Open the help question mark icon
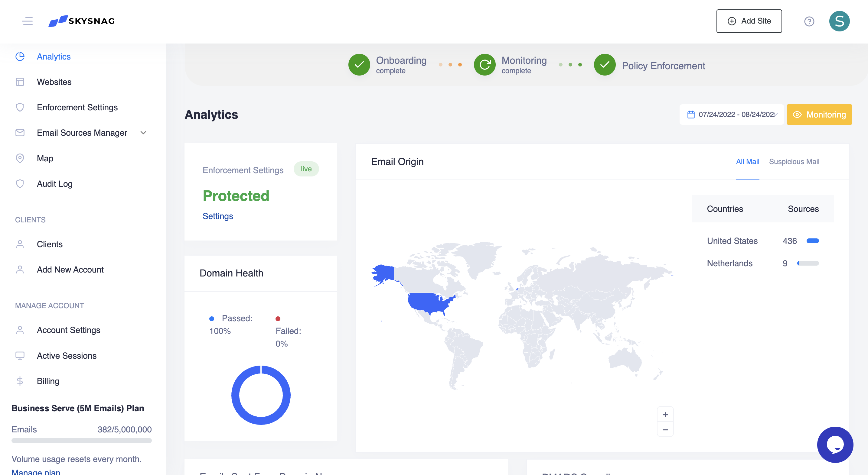The image size is (868, 475). 809,21
